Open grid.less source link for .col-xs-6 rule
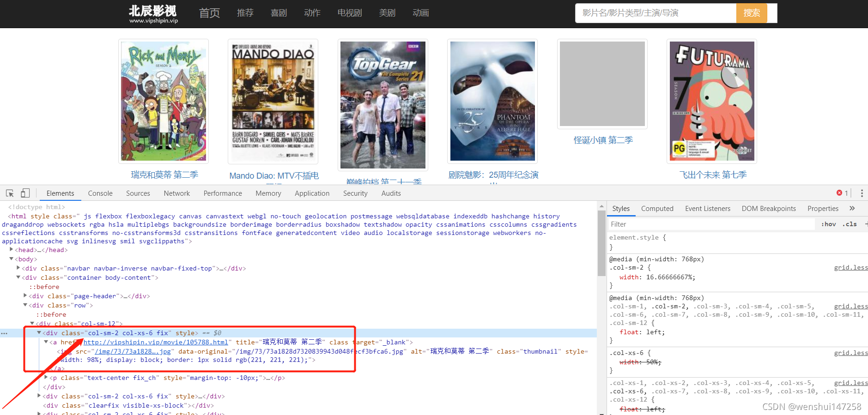 (x=851, y=353)
